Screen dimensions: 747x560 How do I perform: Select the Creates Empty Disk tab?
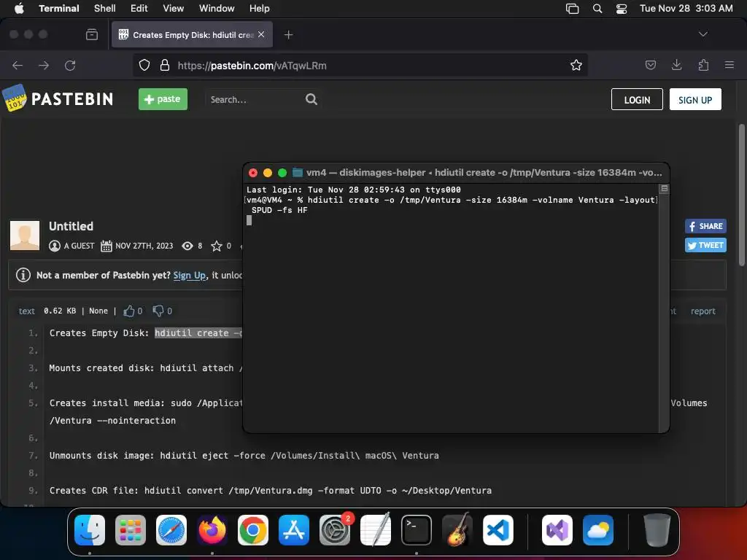coord(192,34)
